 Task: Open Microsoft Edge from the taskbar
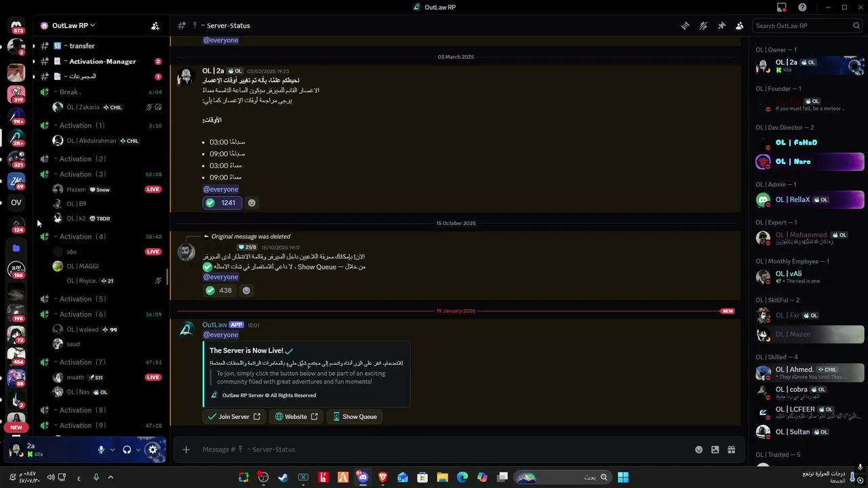pyautogui.click(x=462, y=477)
